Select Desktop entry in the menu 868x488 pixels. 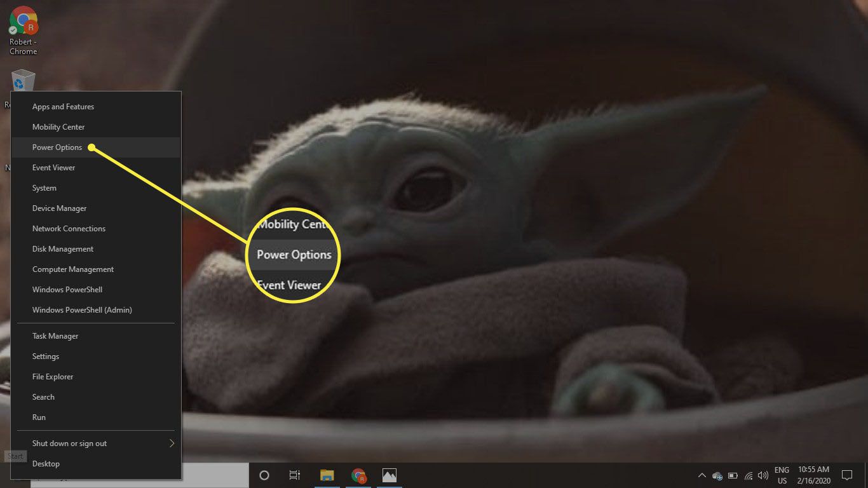pyautogui.click(x=96, y=464)
